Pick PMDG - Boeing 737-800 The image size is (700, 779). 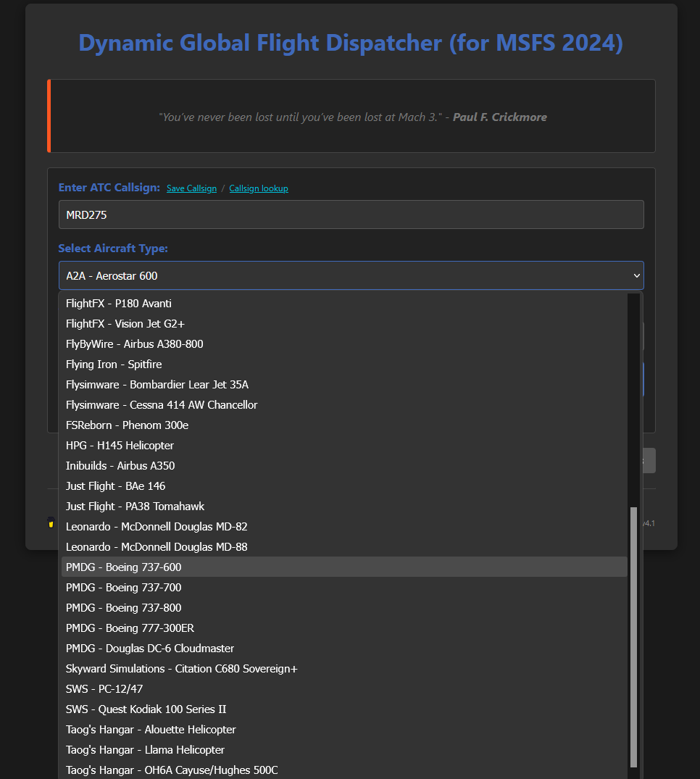click(x=344, y=607)
